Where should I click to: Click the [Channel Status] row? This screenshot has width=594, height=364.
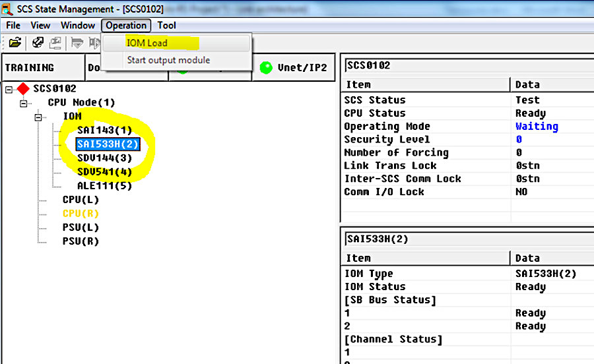468,340
